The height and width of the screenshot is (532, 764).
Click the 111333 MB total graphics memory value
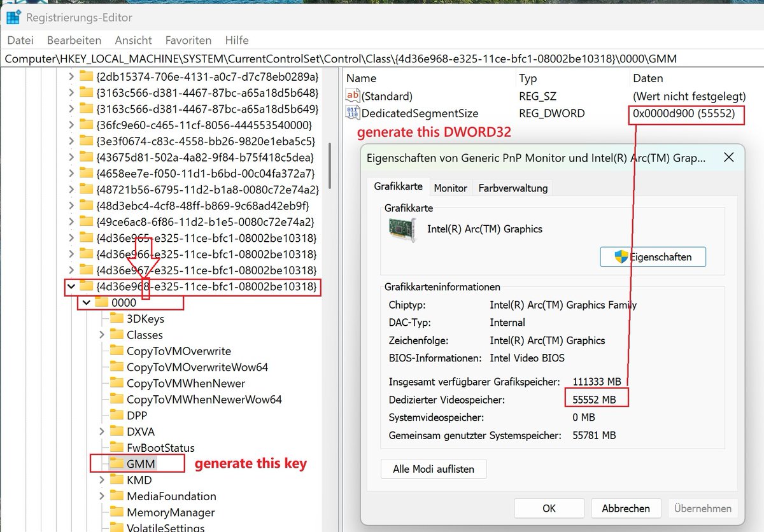597,382
